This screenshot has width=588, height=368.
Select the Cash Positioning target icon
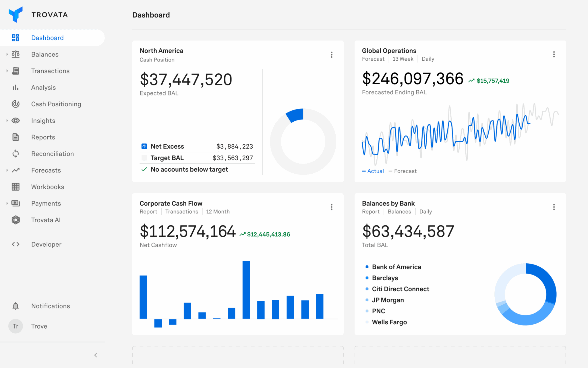coord(16,104)
